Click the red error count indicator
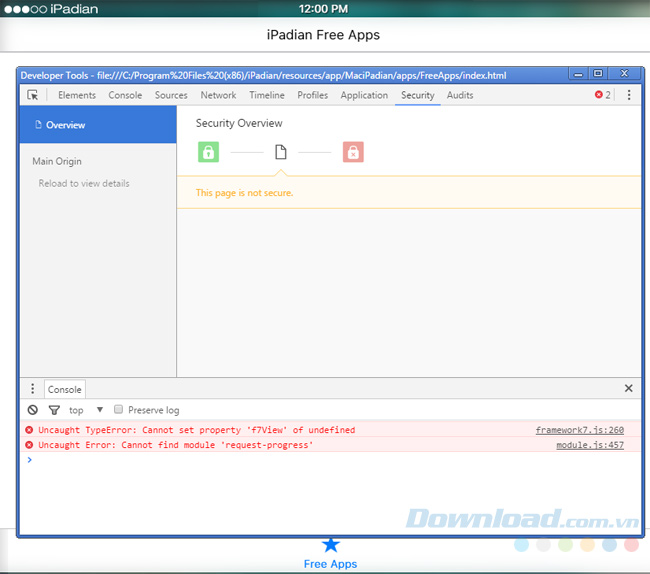 click(x=602, y=95)
